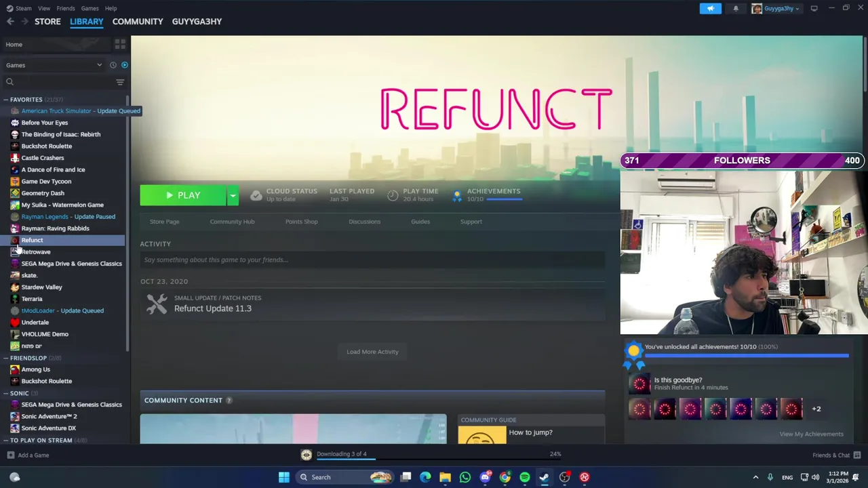Switch to the COMMUNITY tab

tap(138, 22)
